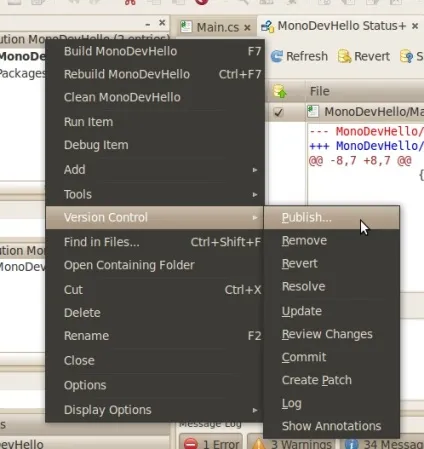Screen dimensions: 424x449
Task: Select Resolve submenu entry
Action: point(332,287)
